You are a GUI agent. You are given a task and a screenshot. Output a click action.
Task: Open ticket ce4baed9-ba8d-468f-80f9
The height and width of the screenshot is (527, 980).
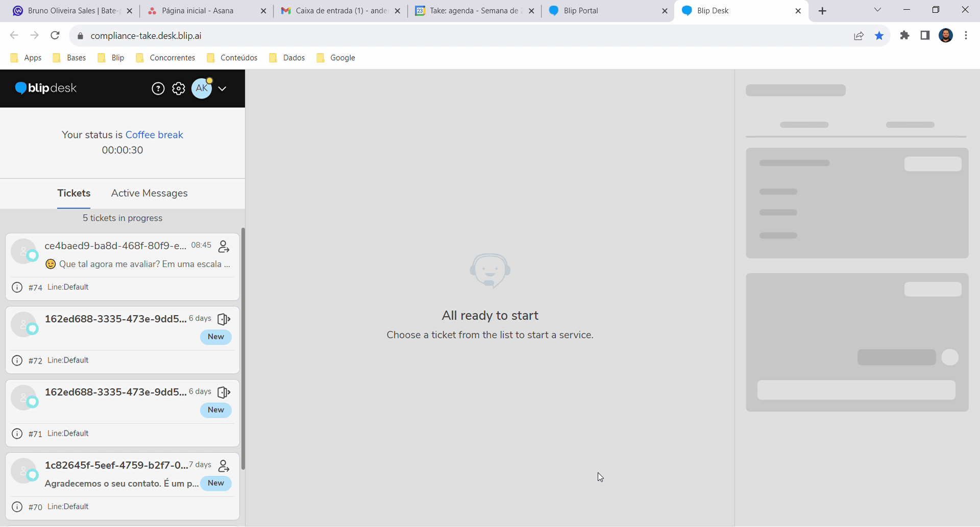[x=115, y=246]
